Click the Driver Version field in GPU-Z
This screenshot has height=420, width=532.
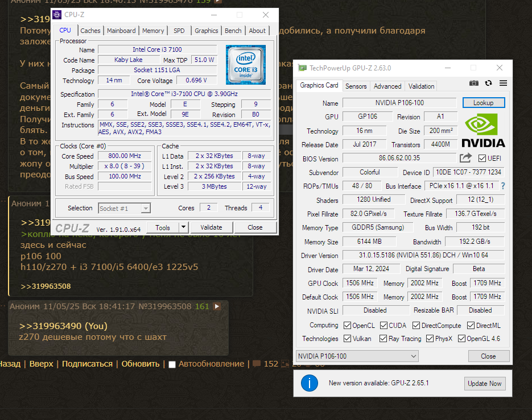[423, 255]
